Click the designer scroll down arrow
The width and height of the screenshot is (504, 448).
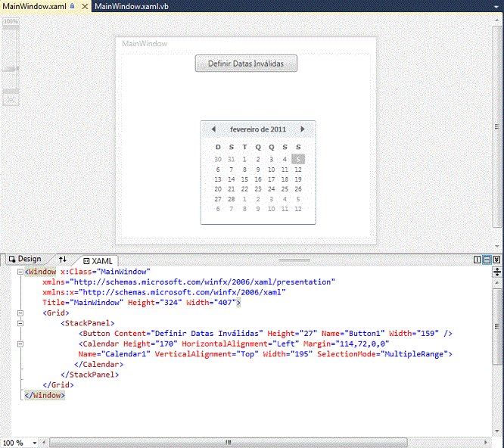point(497,246)
